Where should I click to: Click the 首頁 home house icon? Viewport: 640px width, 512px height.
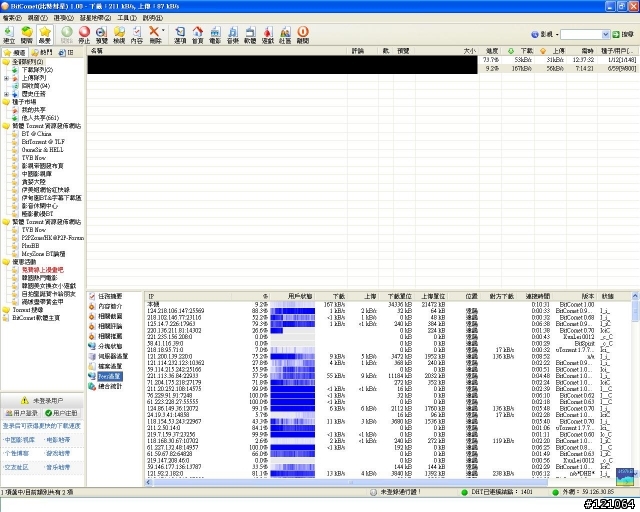[198, 35]
